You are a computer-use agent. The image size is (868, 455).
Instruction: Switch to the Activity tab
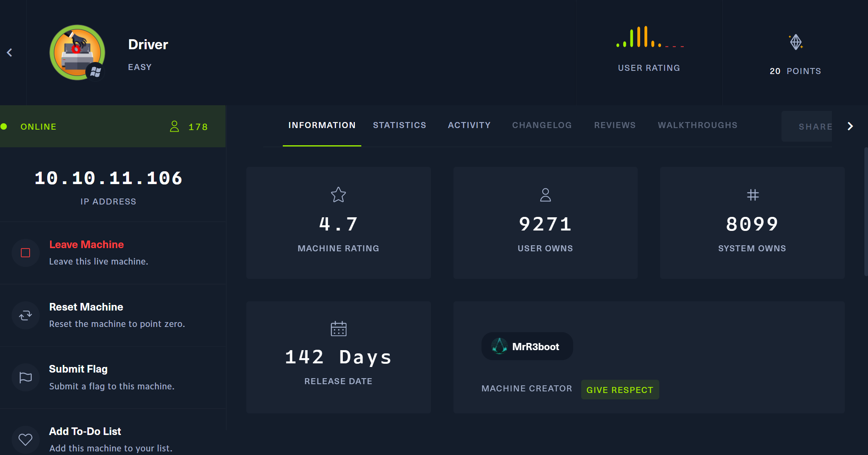469,125
